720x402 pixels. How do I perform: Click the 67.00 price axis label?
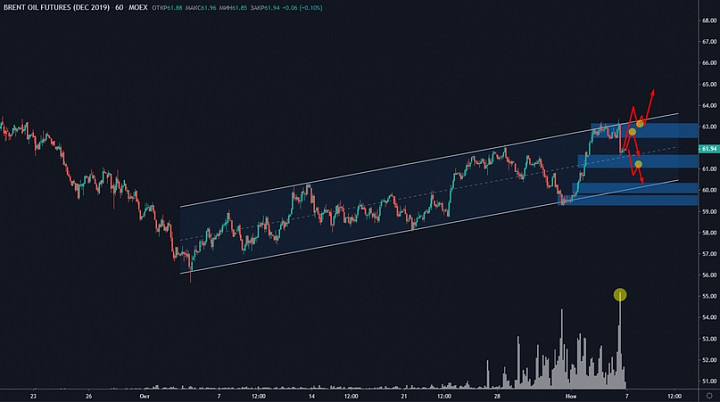[709, 42]
